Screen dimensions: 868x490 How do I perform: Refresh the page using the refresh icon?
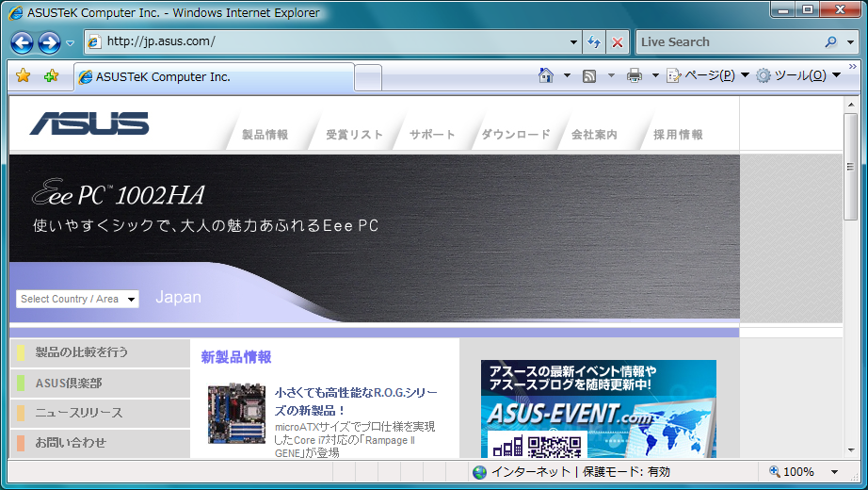tap(594, 42)
